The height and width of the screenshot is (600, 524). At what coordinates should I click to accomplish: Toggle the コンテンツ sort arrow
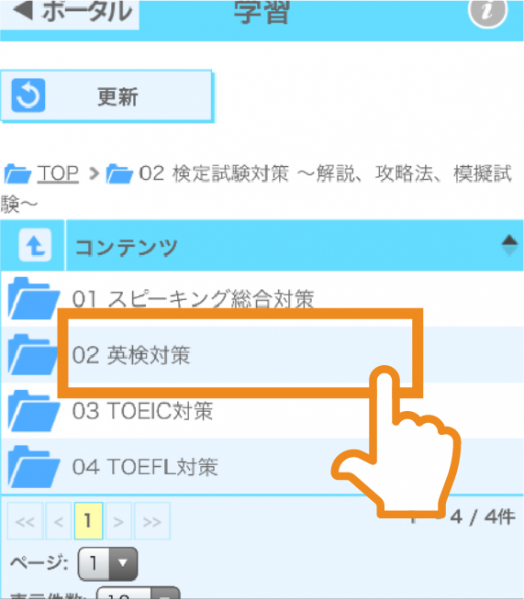tap(509, 245)
